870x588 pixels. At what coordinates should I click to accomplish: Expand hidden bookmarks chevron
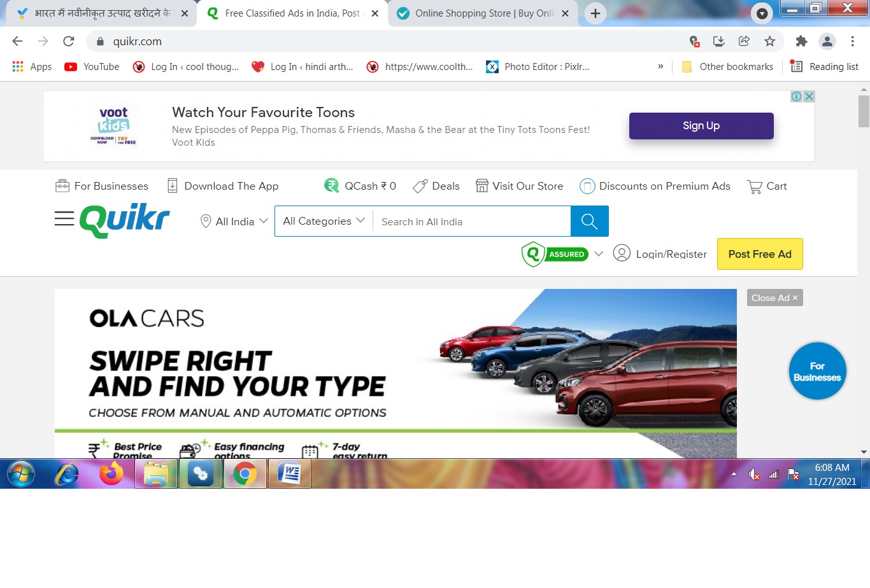pyautogui.click(x=660, y=66)
